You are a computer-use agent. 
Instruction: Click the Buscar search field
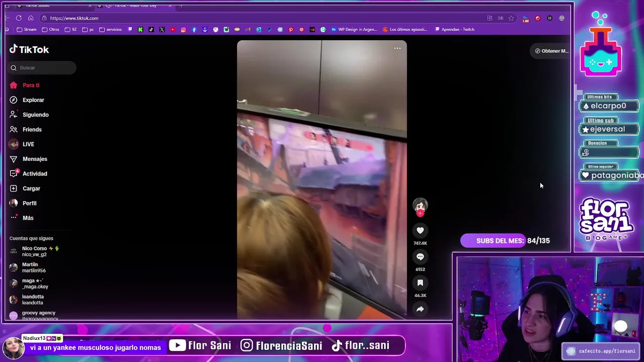42,67
